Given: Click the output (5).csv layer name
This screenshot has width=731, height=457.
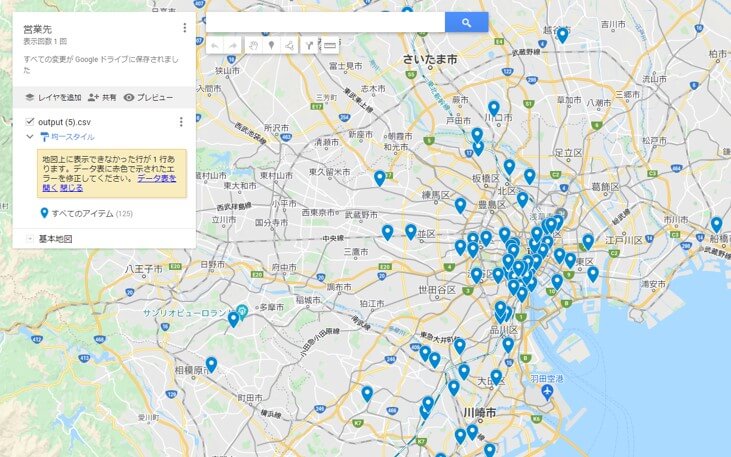Looking at the screenshot, I should (x=64, y=122).
